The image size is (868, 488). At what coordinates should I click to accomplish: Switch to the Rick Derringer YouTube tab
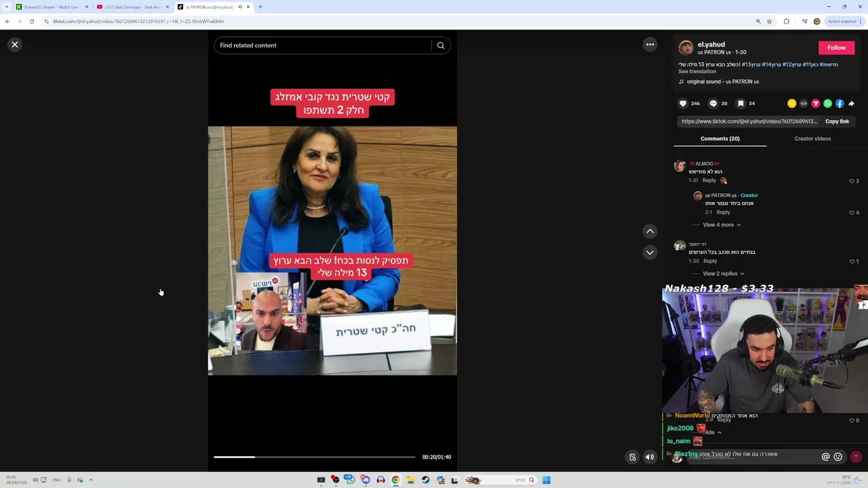point(132,7)
